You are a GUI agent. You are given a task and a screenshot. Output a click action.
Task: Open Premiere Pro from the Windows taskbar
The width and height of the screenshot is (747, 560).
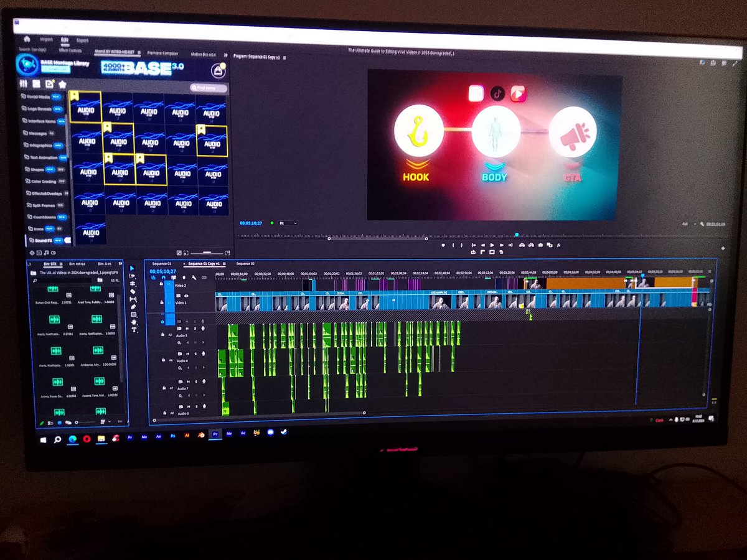[215, 434]
